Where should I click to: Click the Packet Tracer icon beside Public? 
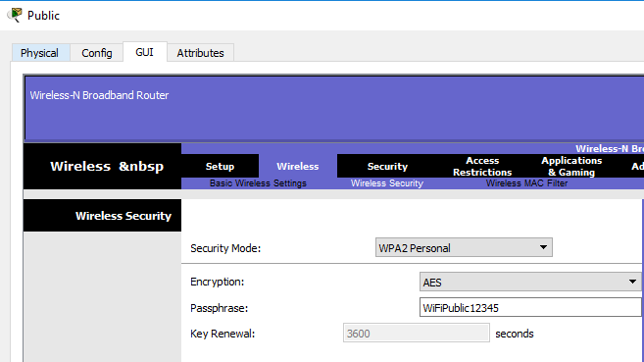[x=15, y=15]
